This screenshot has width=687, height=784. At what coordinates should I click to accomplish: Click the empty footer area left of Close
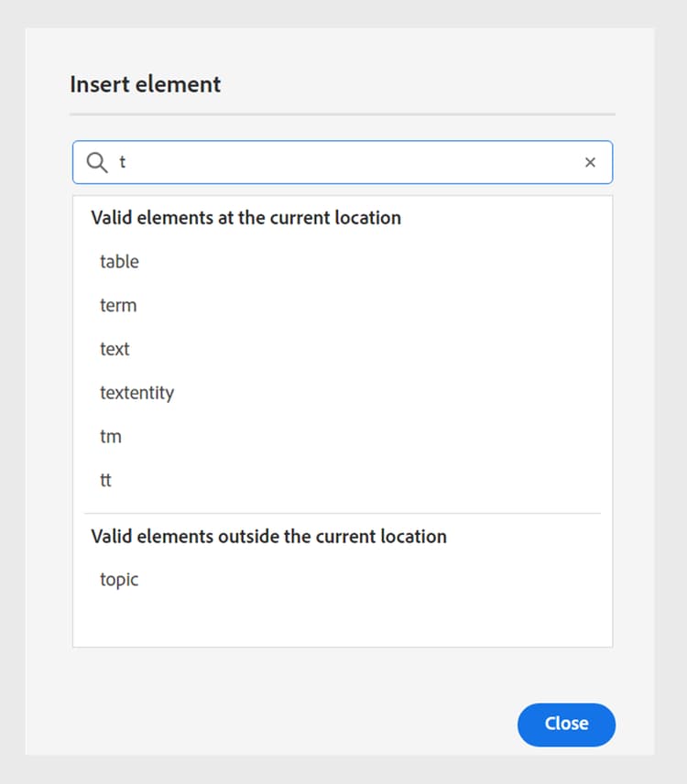[275, 724]
